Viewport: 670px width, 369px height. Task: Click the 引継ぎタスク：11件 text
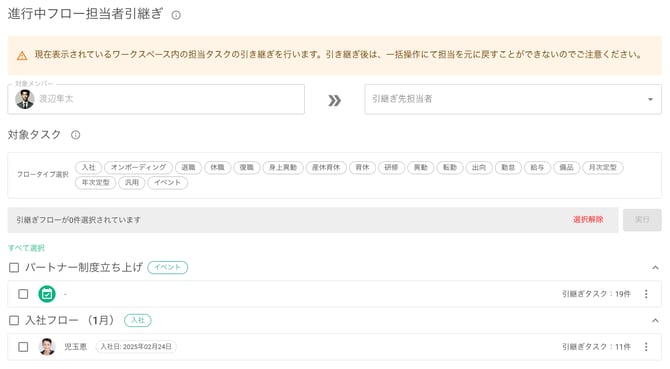[x=596, y=346]
